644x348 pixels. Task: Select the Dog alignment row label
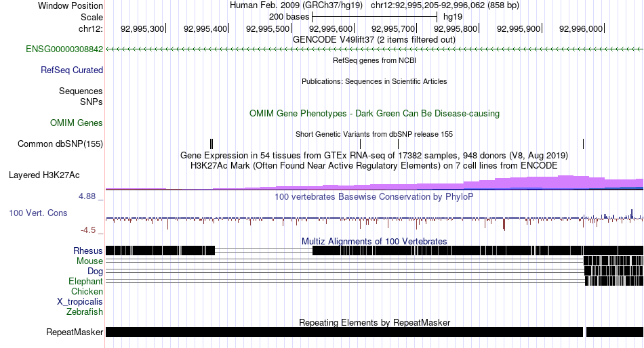pos(95,271)
